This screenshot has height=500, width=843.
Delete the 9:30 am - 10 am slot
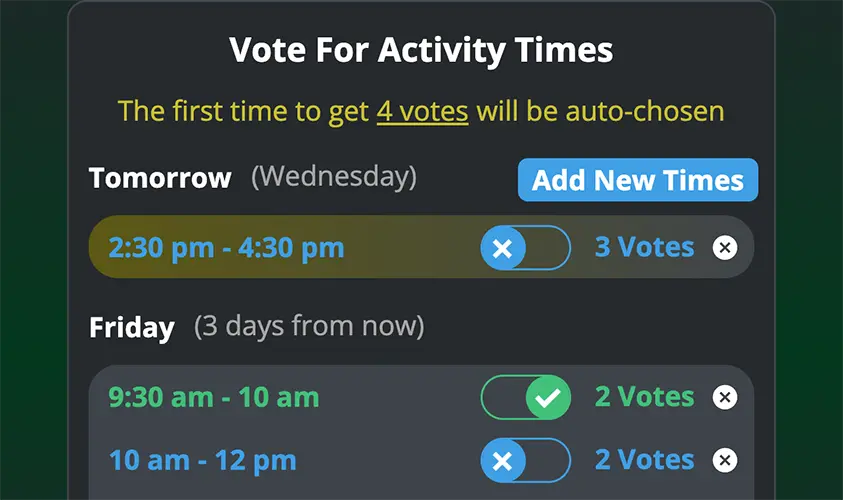click(725, 397)
